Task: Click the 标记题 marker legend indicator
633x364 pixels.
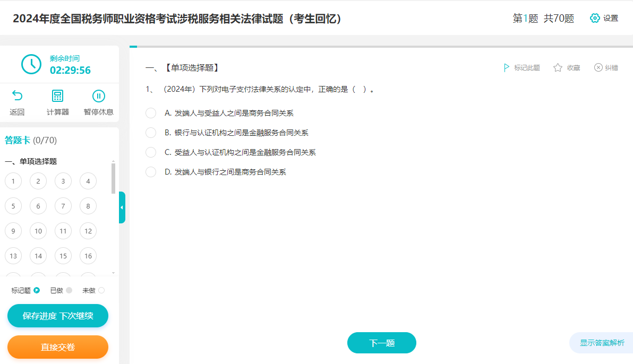Action: 36,290
